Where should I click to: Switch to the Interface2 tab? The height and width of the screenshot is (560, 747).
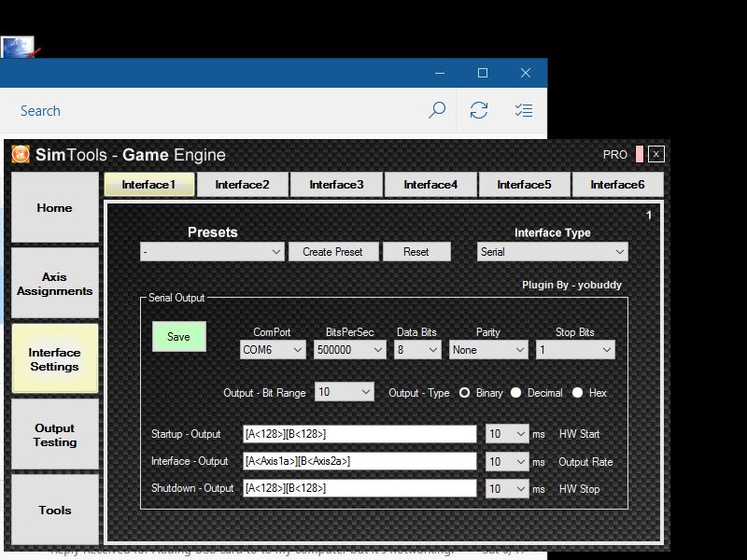pos(242,184)
